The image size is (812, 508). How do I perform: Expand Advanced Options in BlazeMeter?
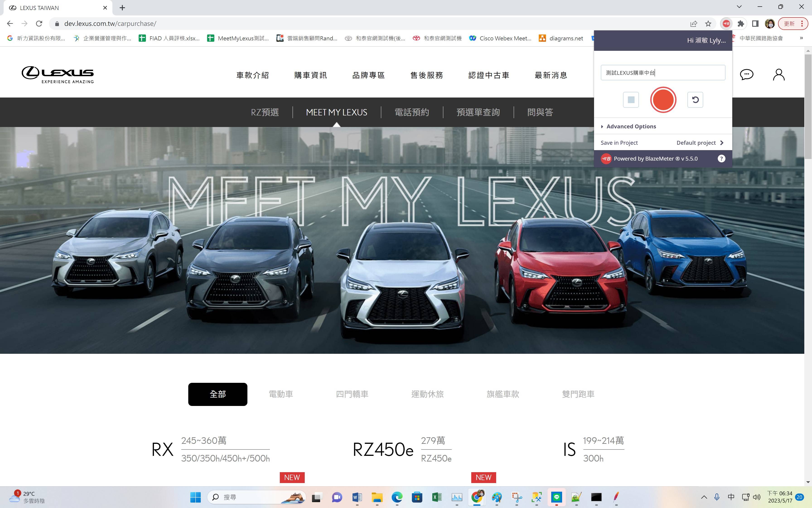(x=628, y=126)
